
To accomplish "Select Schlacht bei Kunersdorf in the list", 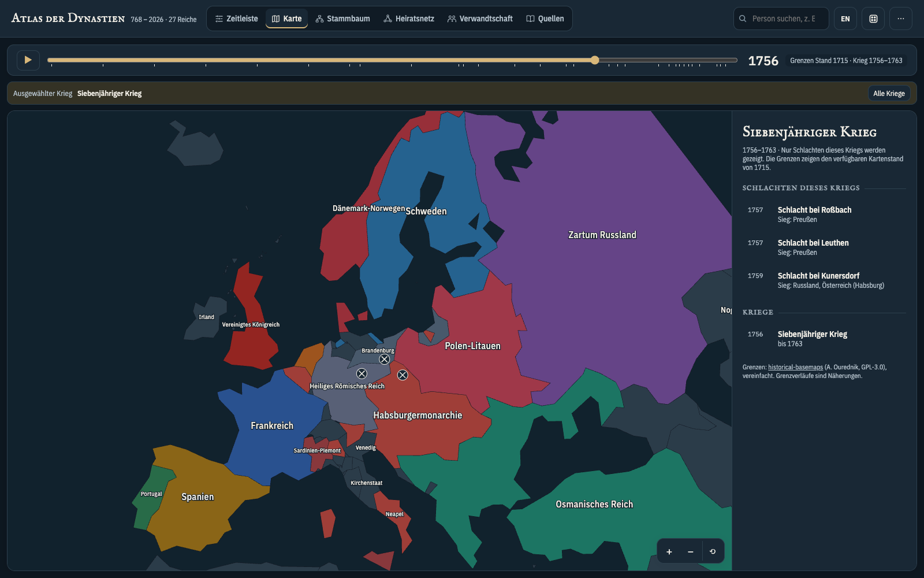I will tap(824, 280).
